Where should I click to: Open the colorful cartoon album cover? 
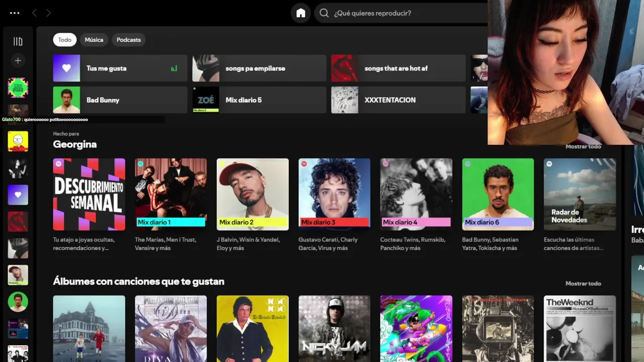(416, 329)
